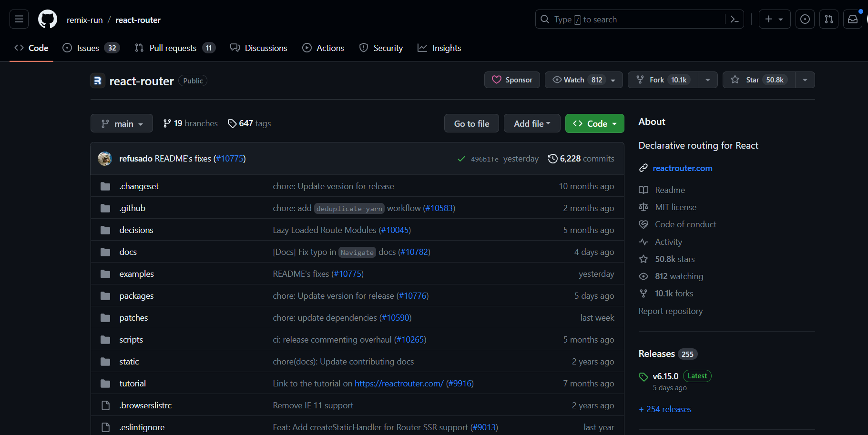Open the command palette terminal icon
The height and width of the screenshot is (435, 868).
[x=734, y=19]
